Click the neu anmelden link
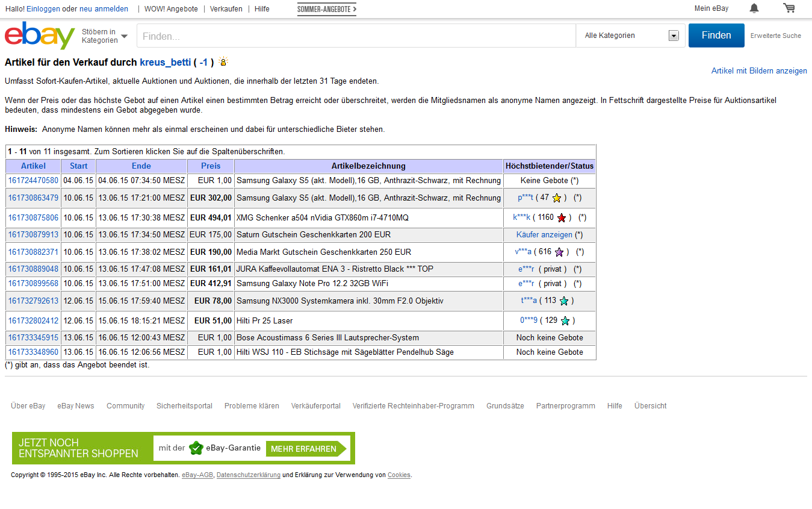This screenshot has height=509, width=812. [x=104, y=9]
